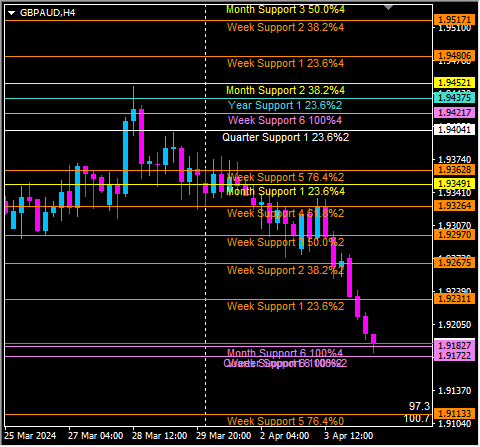
Task: Click the orange 1.93264 price tag
Action: click(x=454, y=206)
